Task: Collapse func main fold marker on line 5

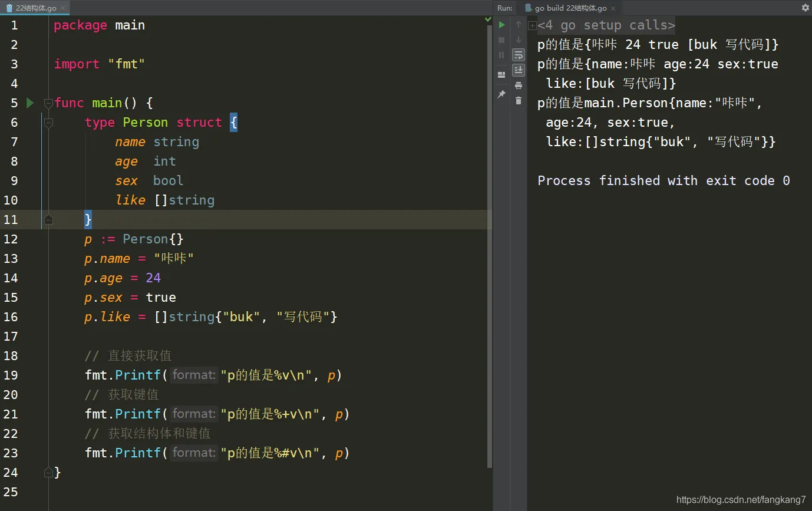Action: point(49,103)
